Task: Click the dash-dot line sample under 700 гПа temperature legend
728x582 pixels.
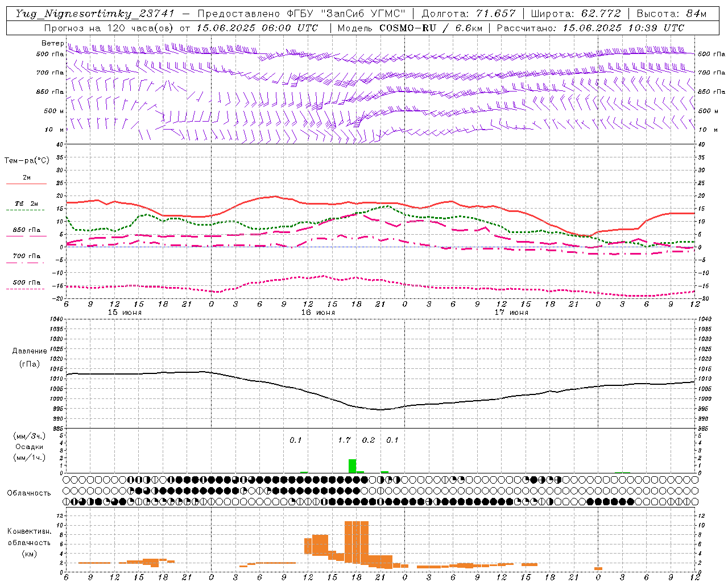Action: coord(26,263)
